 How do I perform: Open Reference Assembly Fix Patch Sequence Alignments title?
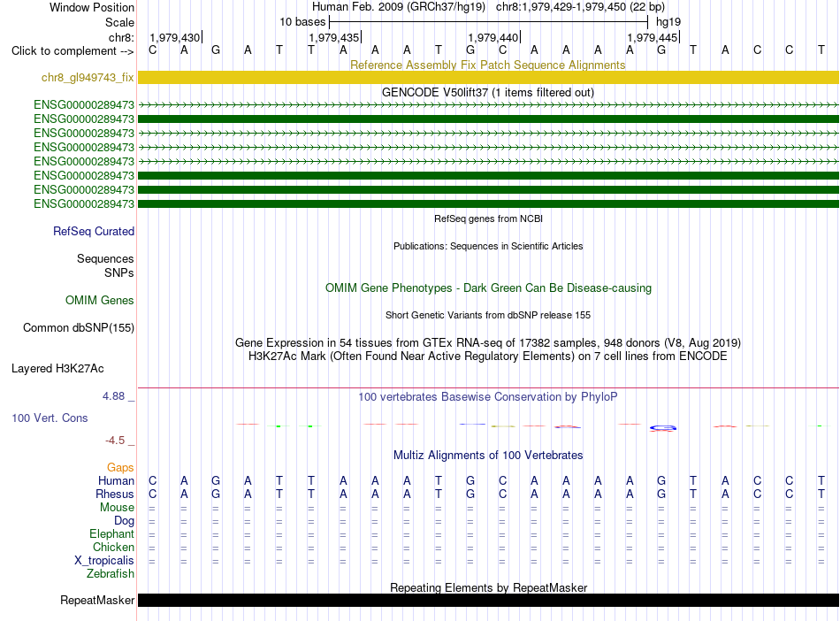pyautogui.click(x=487, y=65)
